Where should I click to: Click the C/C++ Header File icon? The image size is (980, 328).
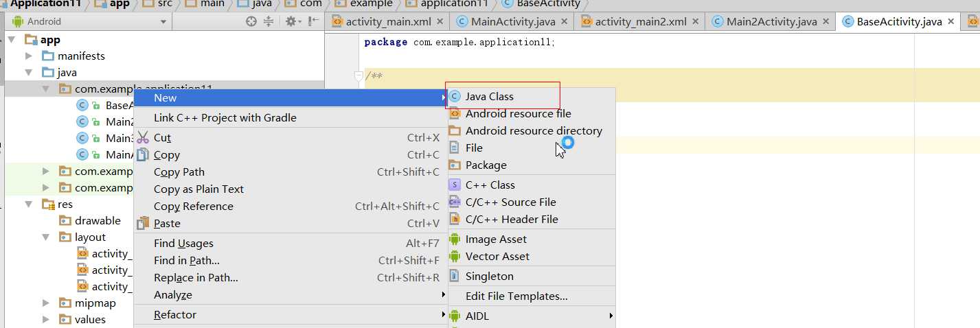click(x=455, y=220)
